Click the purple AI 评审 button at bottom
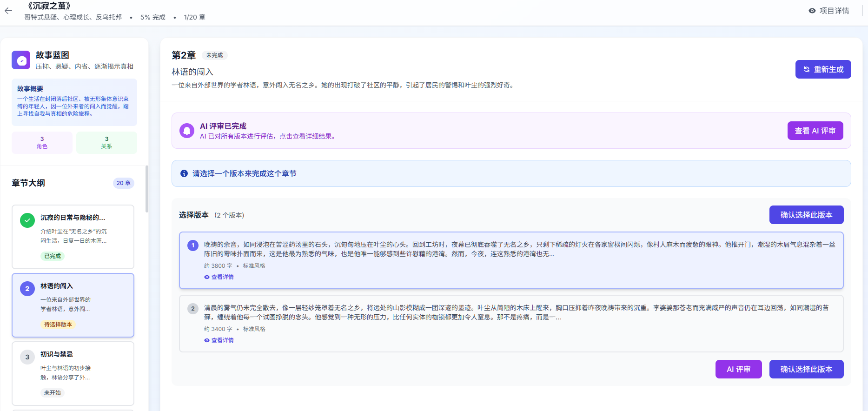 click(738, 369)
